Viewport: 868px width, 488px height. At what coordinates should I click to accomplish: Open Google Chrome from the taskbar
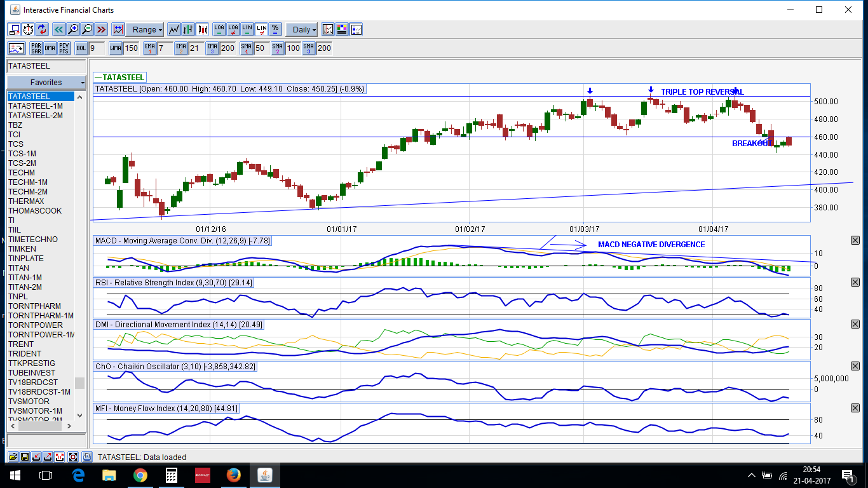[x=140, y=475]
